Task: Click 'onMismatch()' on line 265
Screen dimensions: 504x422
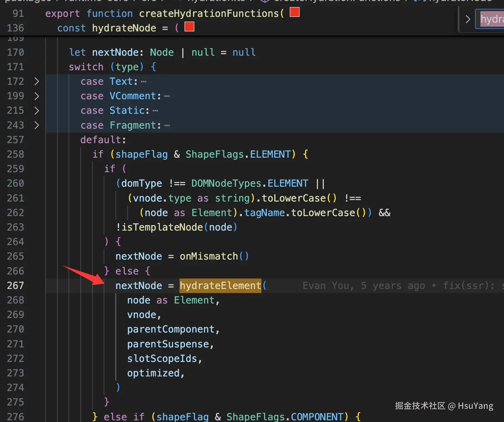Action: pos(215,256)
